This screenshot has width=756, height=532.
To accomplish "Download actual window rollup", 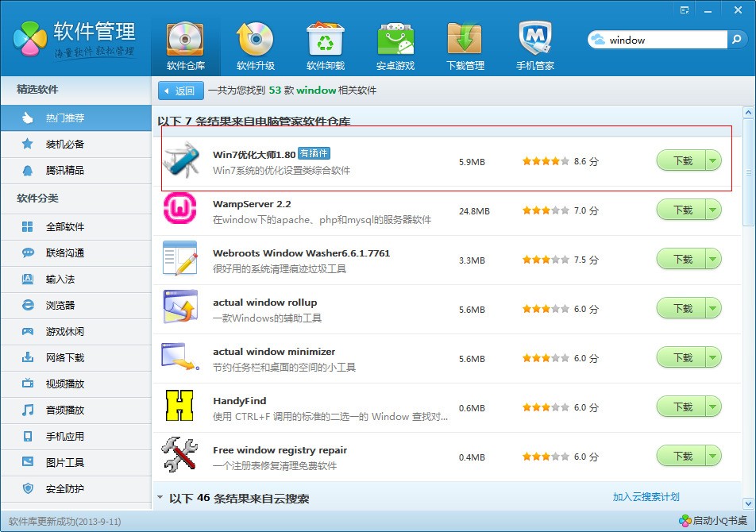I will [681, 308].
